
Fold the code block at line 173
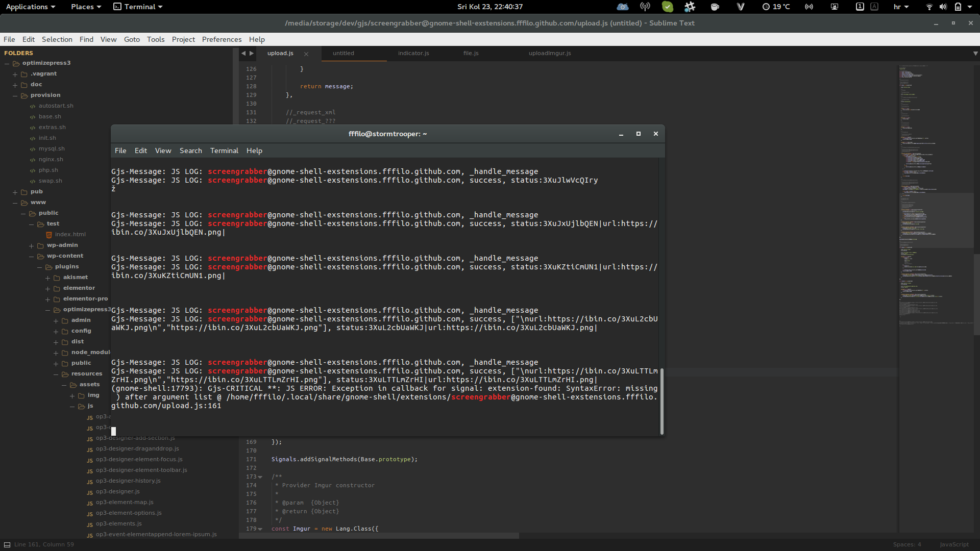click(260, 477)
